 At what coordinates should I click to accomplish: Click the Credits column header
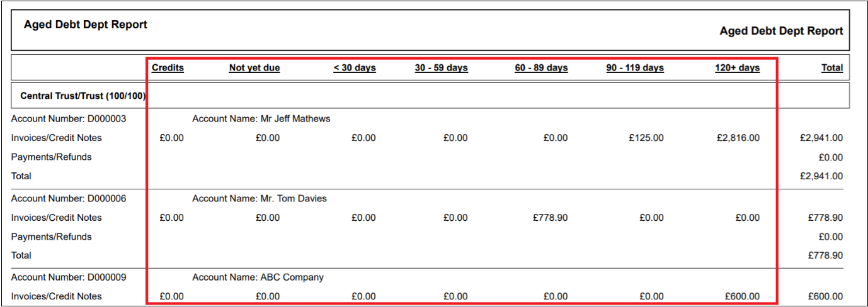168,68
